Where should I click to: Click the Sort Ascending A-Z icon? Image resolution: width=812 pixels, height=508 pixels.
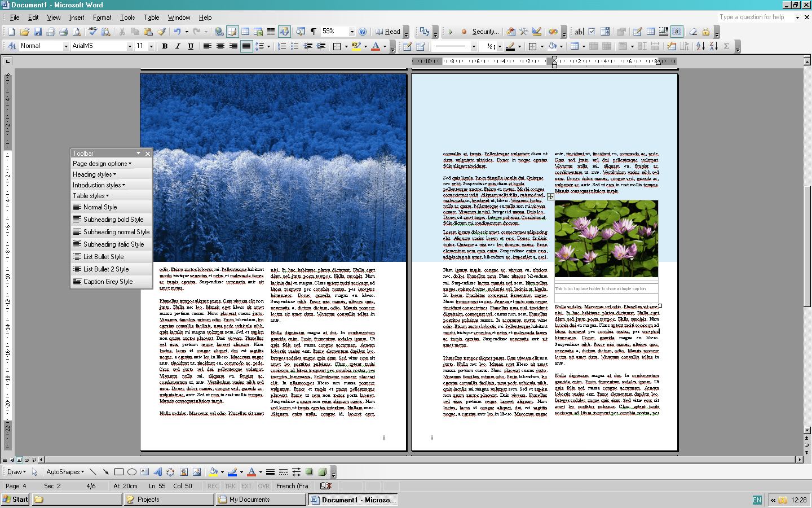click(700, 46)
